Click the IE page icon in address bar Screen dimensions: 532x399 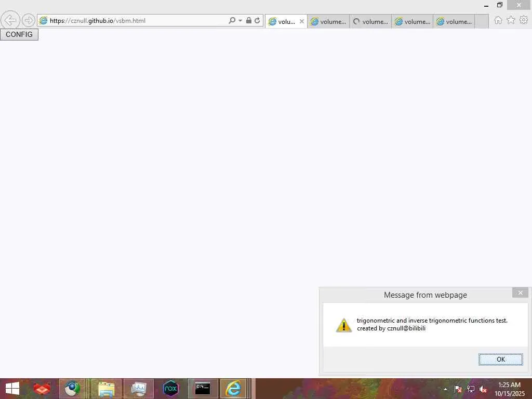(43, 21)
